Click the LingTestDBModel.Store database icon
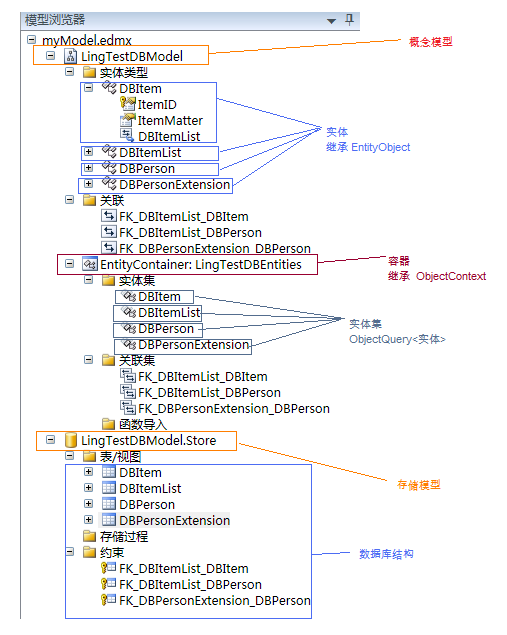Screen dimensions: 507x635 tap(71, 440)
